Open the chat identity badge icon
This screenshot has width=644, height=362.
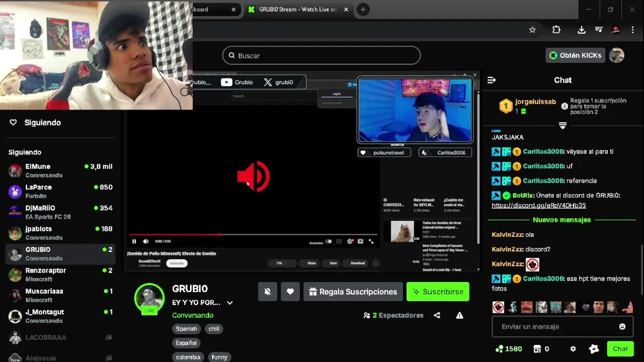coord(594,349)
